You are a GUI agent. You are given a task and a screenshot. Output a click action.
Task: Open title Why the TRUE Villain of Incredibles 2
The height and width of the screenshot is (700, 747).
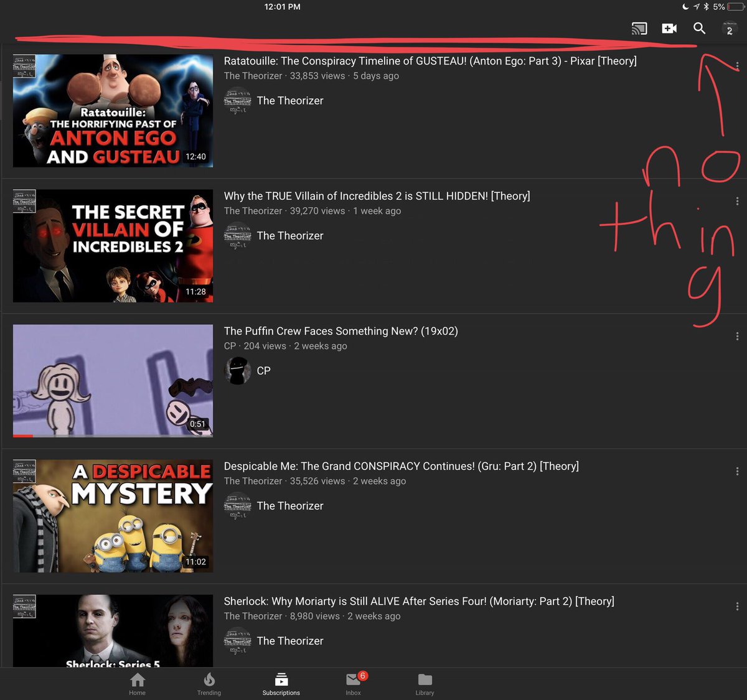(377, 196)
